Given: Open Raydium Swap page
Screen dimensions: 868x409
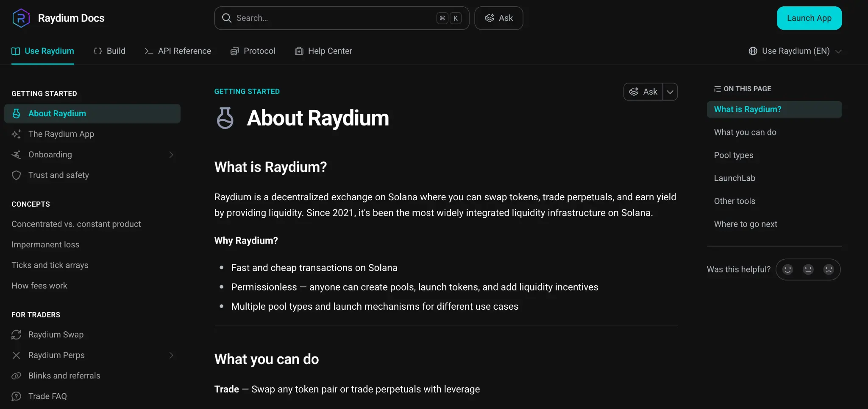Looking at the screenshot, I should (x=92, y=335).
